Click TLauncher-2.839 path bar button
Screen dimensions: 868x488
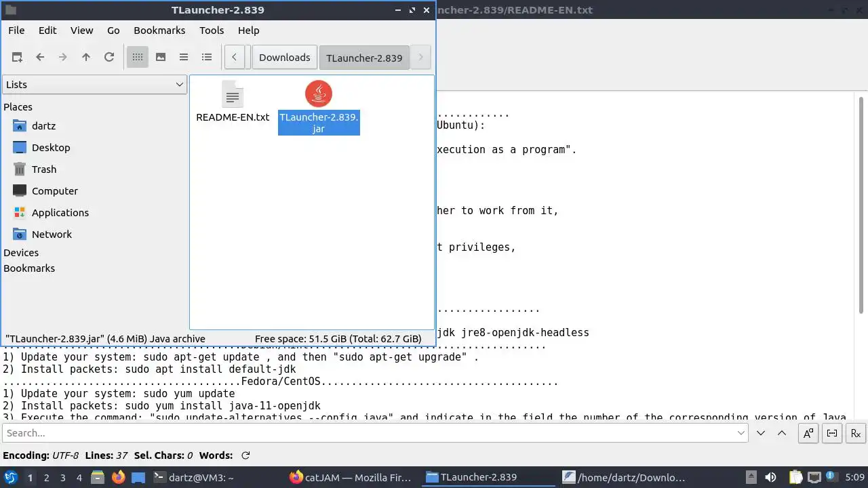pos(364,58)
